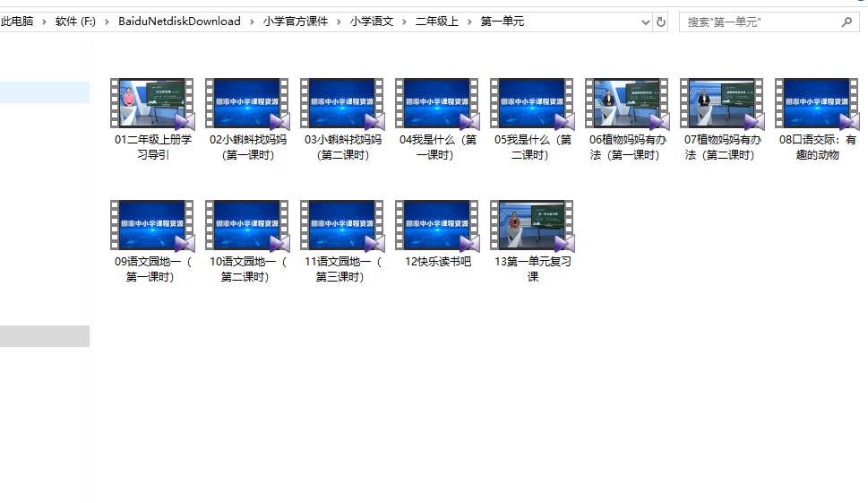Expand the chevron after 二年级上 in path
The width and height of the screenshot is (868, 503).
point(468,22)
